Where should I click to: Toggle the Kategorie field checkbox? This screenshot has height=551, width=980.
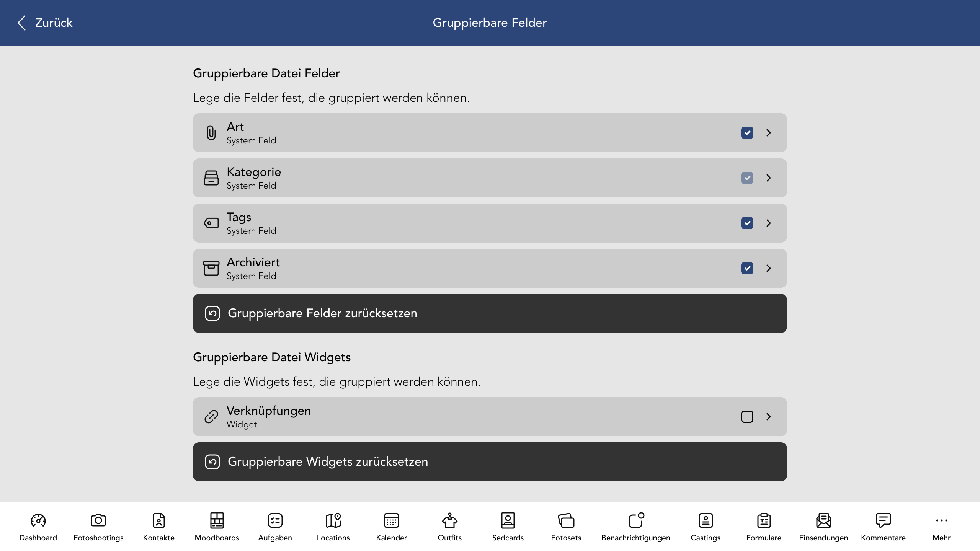click(x=747, y=178)
